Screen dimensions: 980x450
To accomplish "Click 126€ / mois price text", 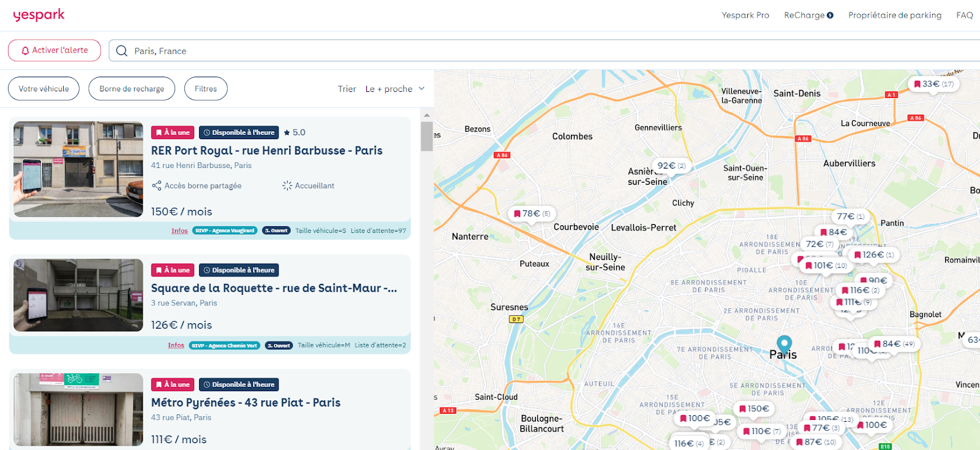I will point(181,325).
